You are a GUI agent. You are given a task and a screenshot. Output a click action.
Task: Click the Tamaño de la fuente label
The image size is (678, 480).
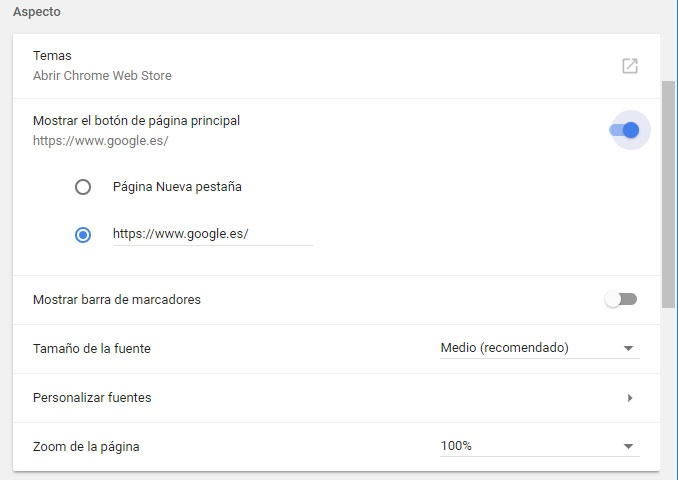[x=92, y=349]
